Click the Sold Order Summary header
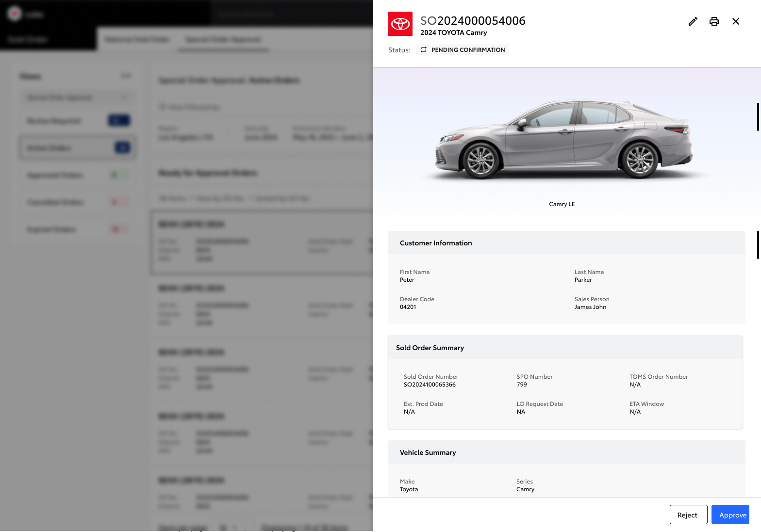Viewport: 761px width, 532px height. [x=565, y=347]
